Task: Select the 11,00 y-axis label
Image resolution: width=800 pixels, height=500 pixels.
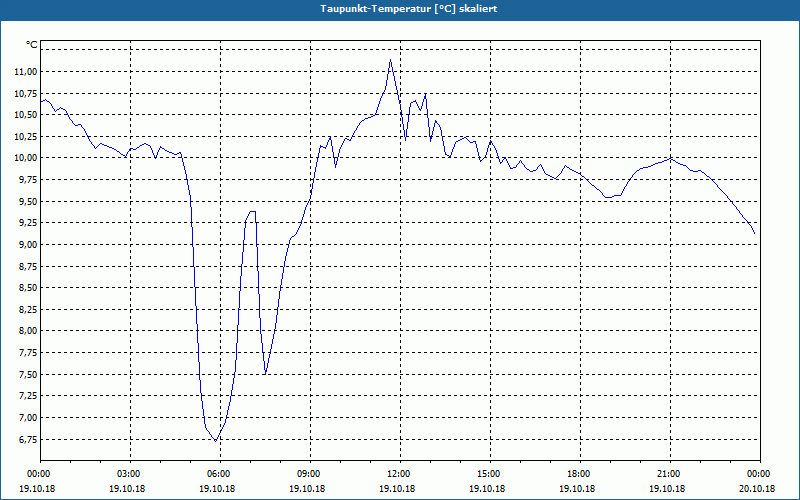Action: (26, 71)
